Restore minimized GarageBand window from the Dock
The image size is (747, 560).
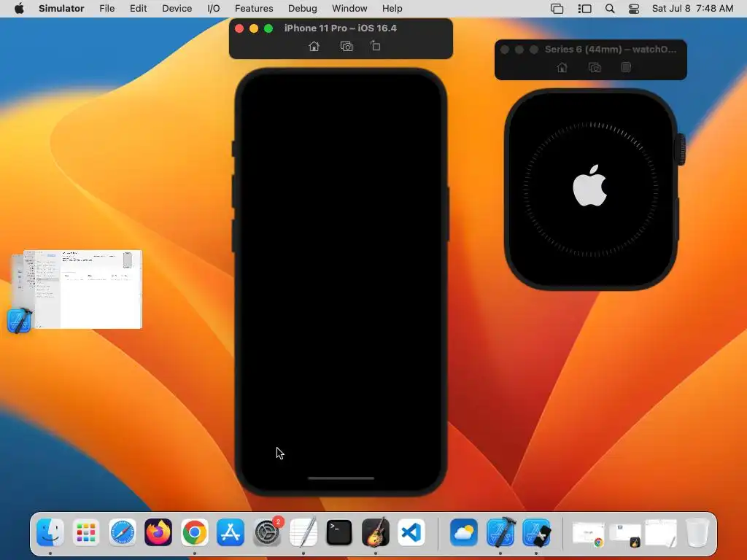point(625,533)
